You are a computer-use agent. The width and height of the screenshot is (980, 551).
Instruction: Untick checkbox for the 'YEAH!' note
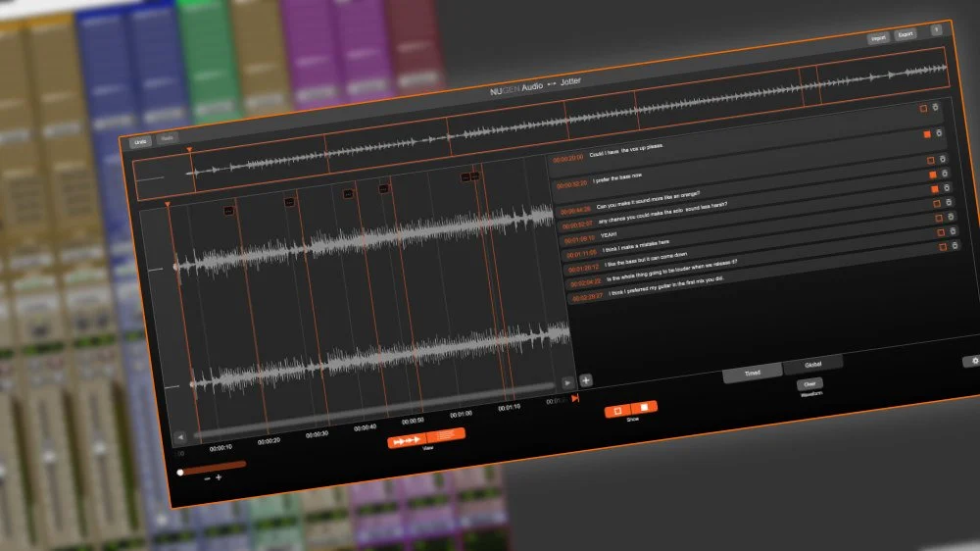tap(934, 189)
